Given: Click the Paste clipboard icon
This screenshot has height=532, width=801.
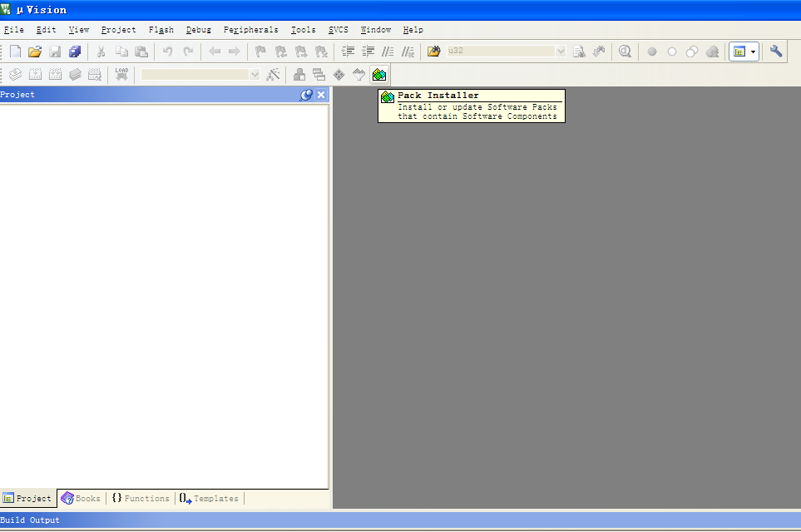Looking at the screenshot, I should [141, 52].
